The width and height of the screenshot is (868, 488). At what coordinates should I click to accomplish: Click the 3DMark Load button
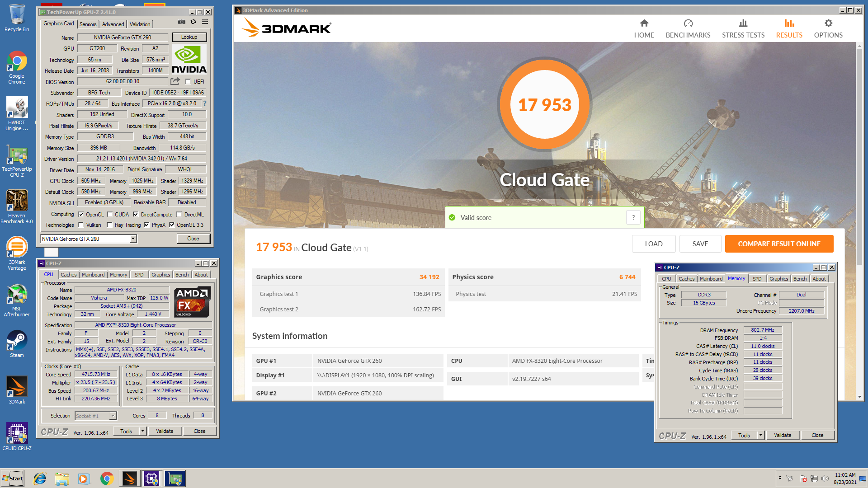(653, 244)
